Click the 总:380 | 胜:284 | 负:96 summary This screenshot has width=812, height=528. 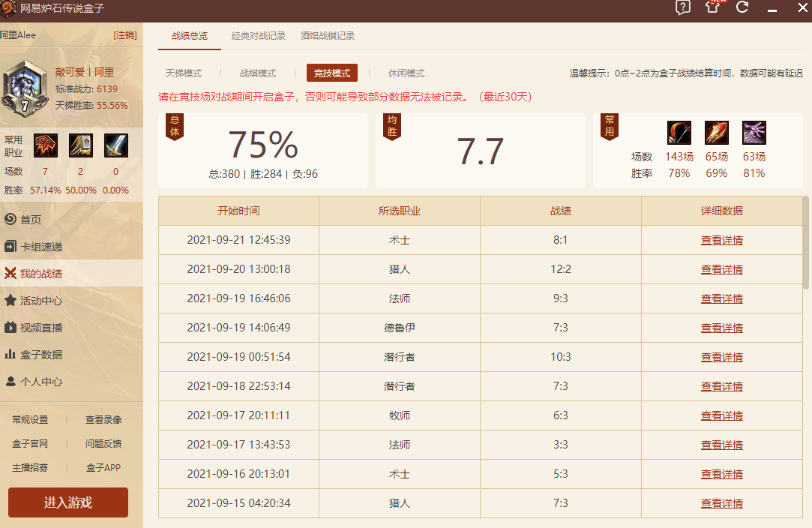coord(263,174)
